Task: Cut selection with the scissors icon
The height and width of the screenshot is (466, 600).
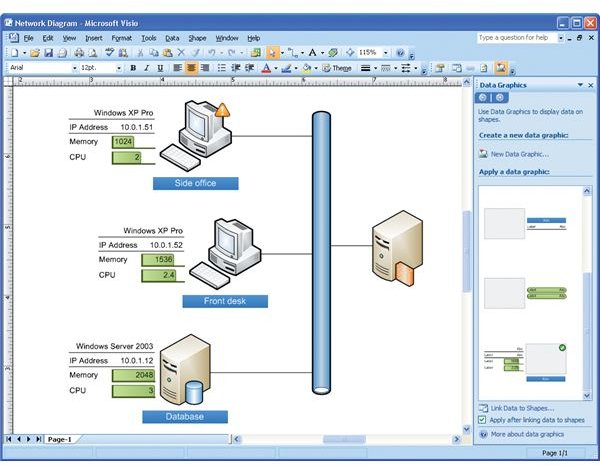Action: coord(140,53)
